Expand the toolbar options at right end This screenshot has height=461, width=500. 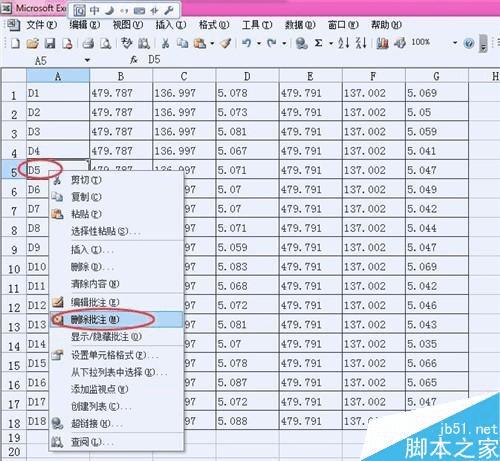(x=483, y=44)
